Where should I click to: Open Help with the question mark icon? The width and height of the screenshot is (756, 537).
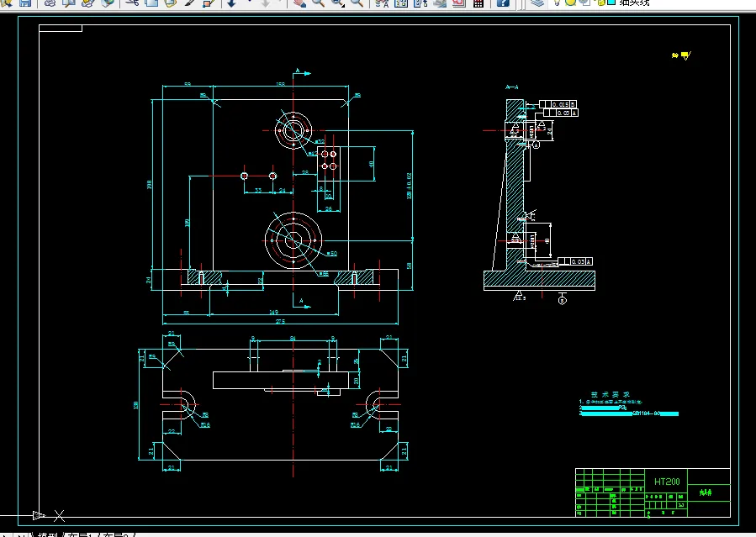pyautogui.click(x=502, y=3)
